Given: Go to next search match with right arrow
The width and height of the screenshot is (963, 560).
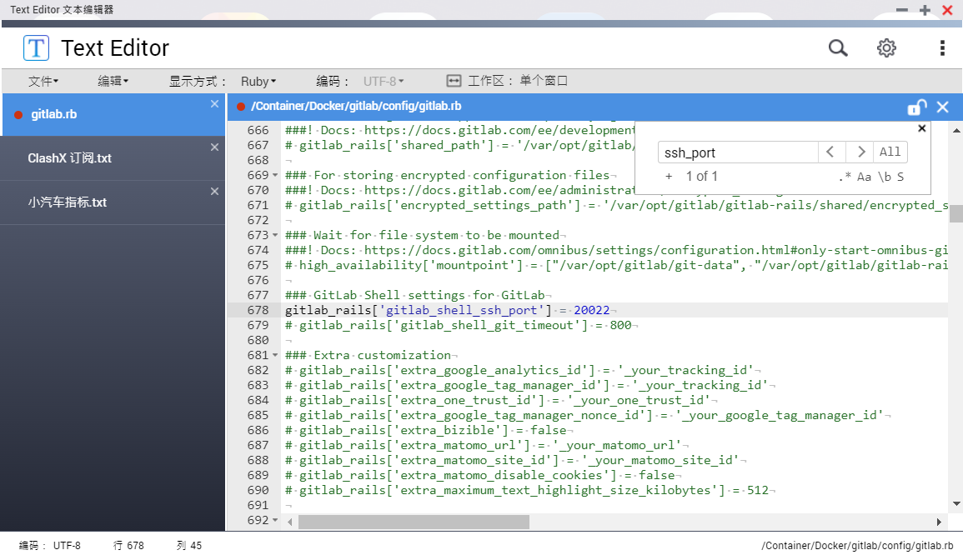Looking at the screenshot, I should [862, 152].
